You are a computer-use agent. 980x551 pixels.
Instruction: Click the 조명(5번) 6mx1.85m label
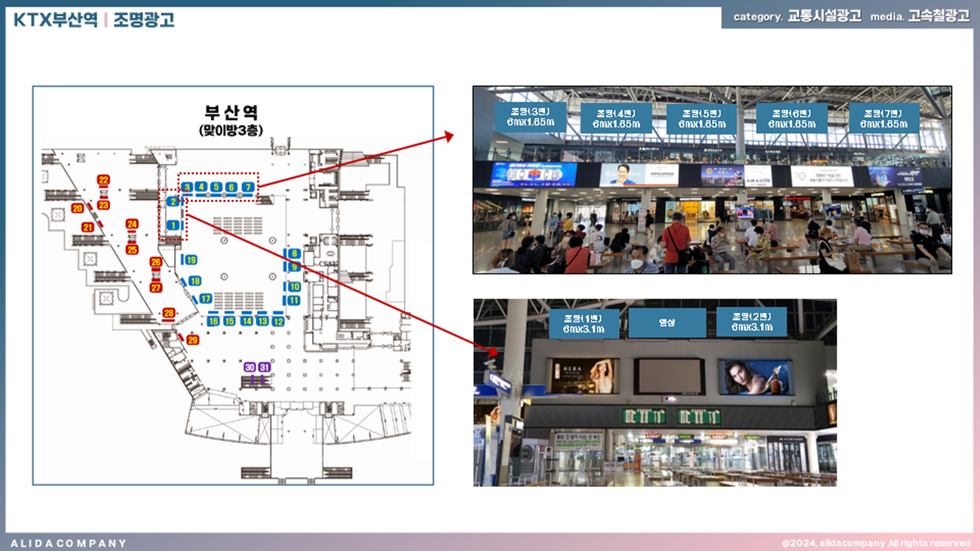click(x=702, y=118)
